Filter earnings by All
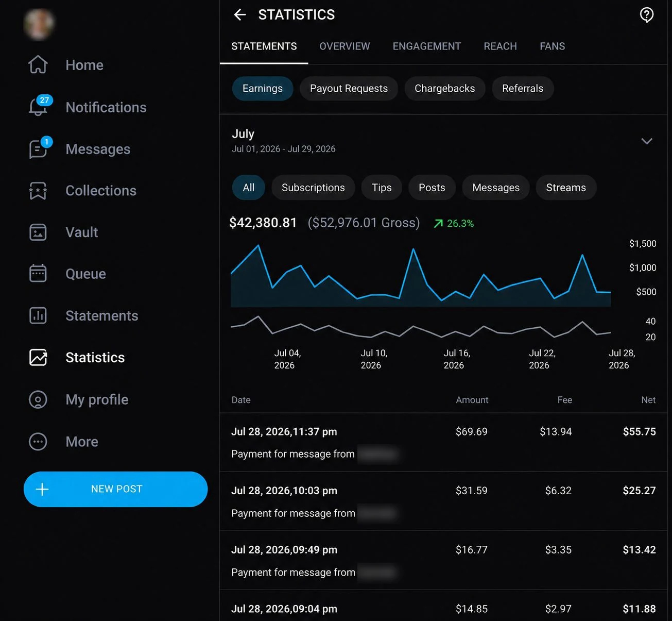Image resolution: width=672 pixels, height=621 pixels. tap(249, 188)
